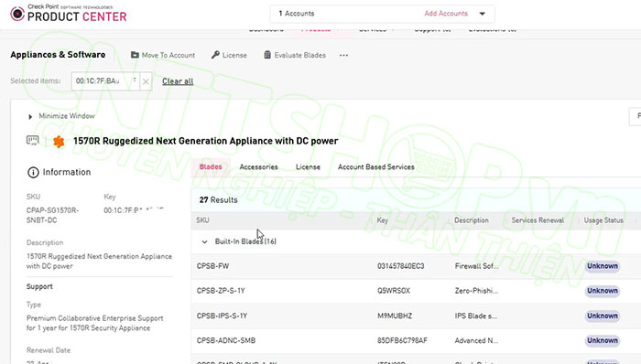
Task: Click the 1 Accounts selector field
Action: 382,14
